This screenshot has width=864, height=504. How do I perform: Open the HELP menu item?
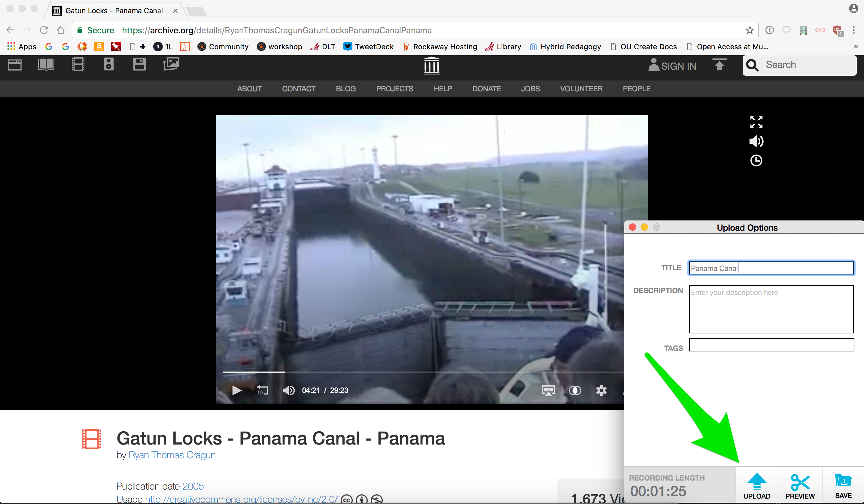click(443, 89)
